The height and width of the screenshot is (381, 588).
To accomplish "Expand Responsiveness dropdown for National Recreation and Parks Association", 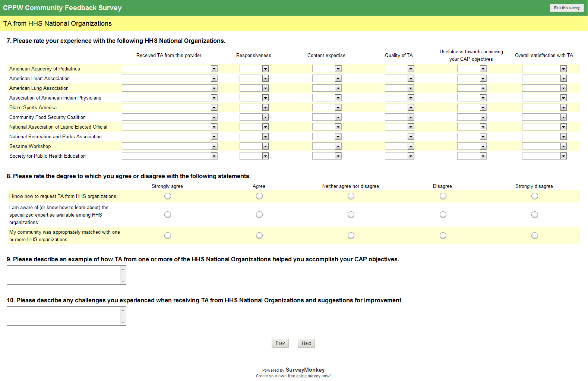I will 254,136.
